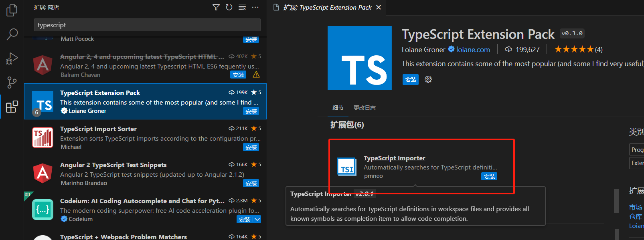Install TypeScript Import Sorter
644x240 pixels.
pos(251,147)
